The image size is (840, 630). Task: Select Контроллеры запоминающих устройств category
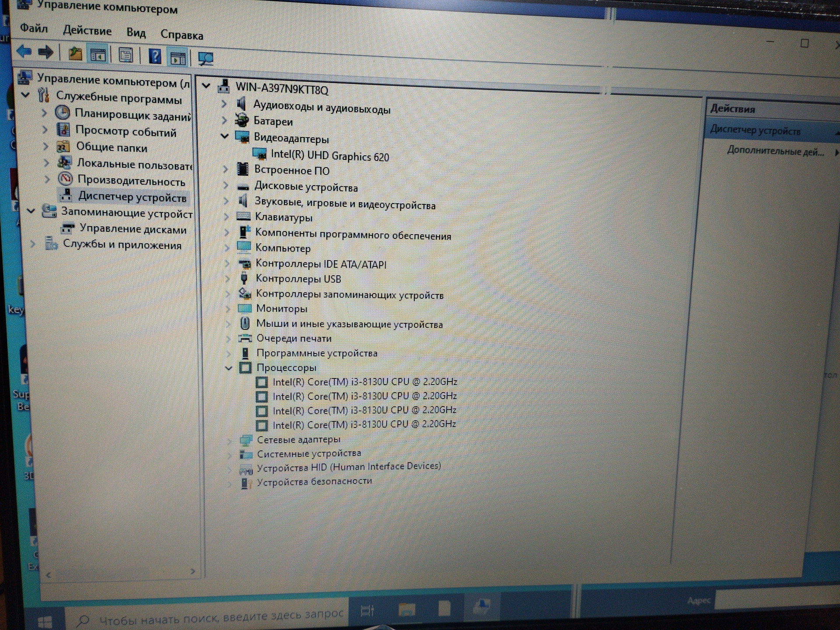(350, 294)
